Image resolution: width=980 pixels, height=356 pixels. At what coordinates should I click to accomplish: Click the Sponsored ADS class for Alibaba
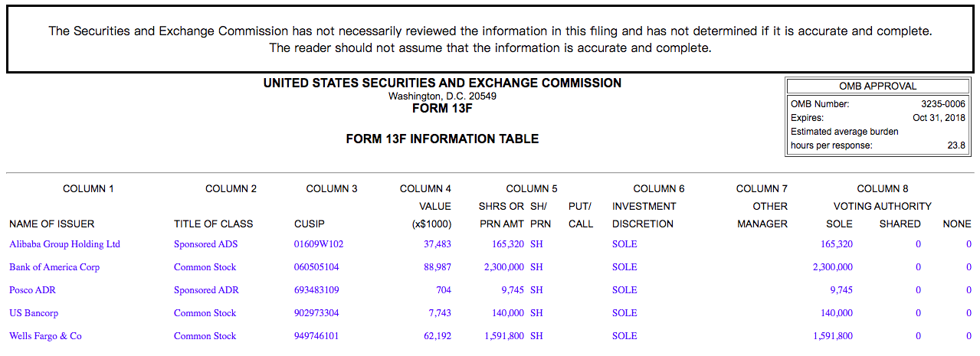(x=205, y=244)
